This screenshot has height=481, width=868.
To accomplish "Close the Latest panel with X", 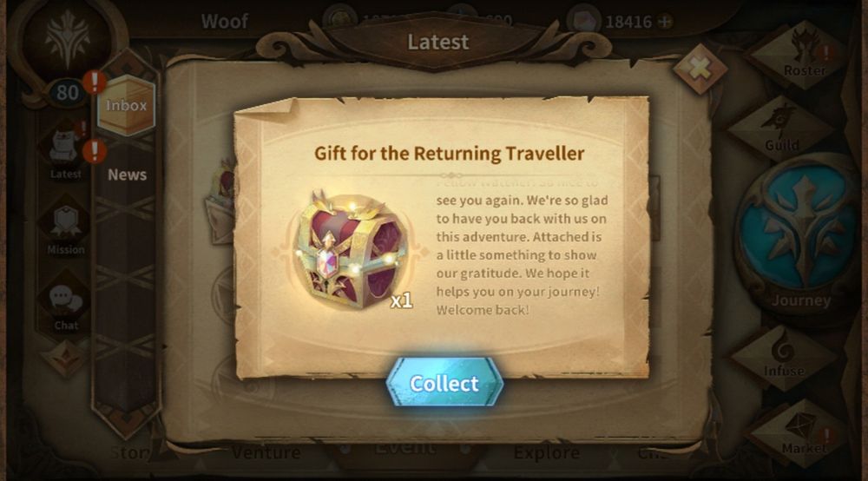I will coord(700,69).
